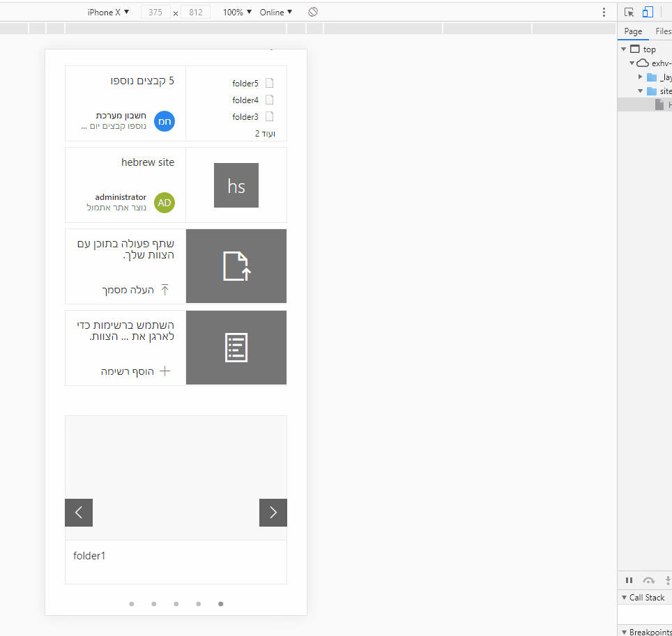Click the pause script execution icon
Image resolution: width=672 pixels, height=636 pixels.
point(629,580)
